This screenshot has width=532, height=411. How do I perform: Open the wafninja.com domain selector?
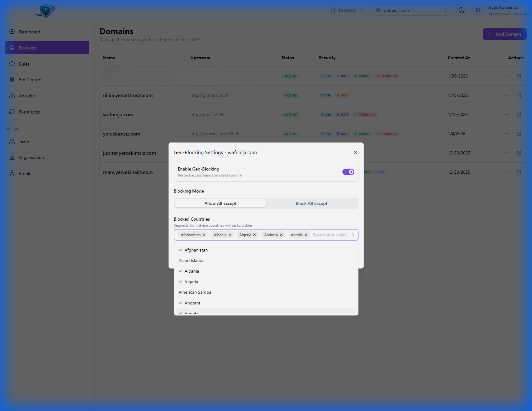412,10
